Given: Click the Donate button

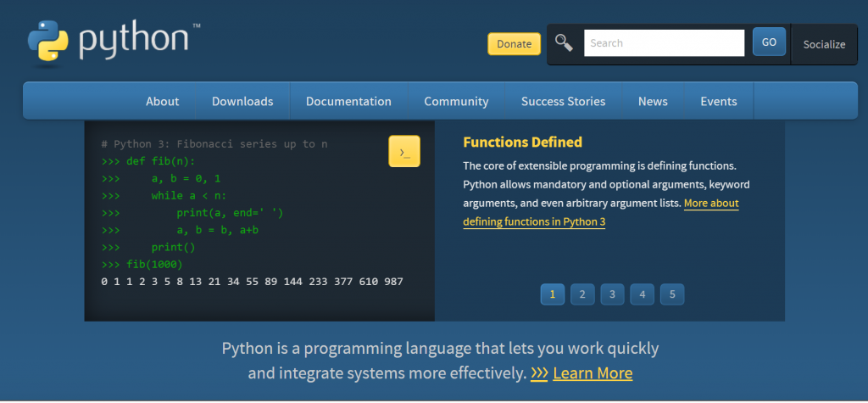Looking at the screenshot, I should click(514, 44).
